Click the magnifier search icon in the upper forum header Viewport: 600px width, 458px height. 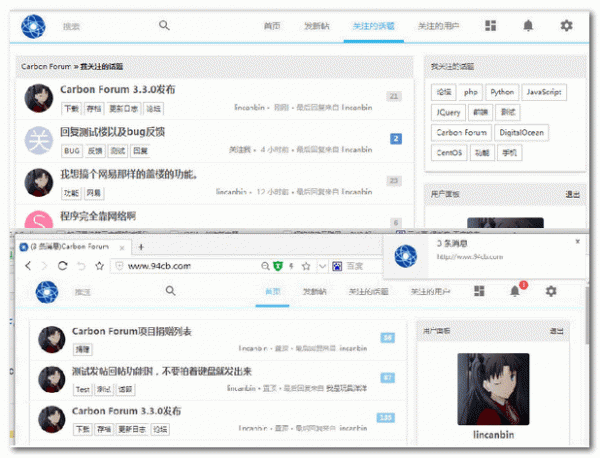click(164, 26)
